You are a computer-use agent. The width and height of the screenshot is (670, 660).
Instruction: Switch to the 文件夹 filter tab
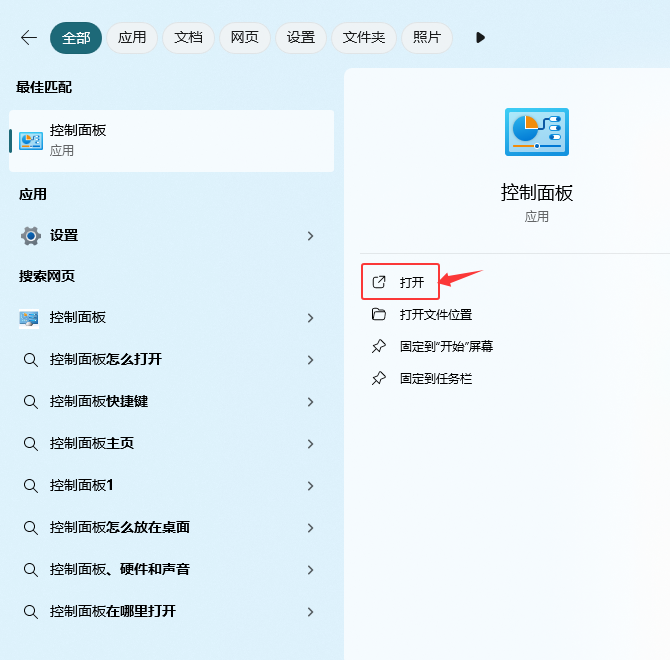[364, 38]
